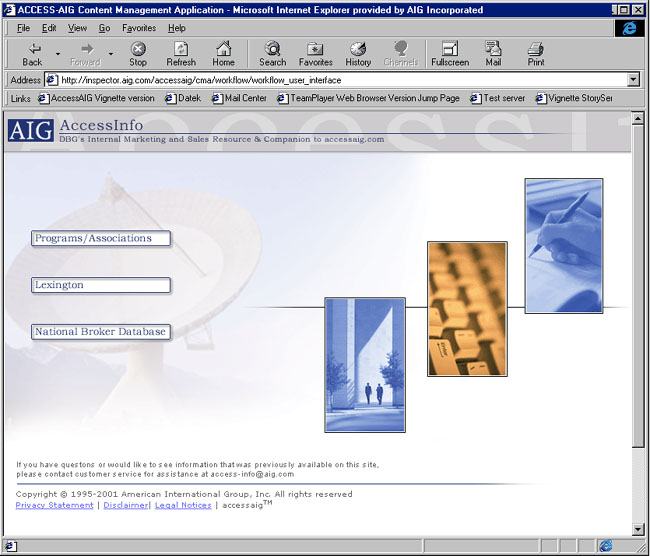The image size is (650, 556).
Task: Open the Back button history dropdown arrow
Action: pyautogui.click(x=58, y=54)
